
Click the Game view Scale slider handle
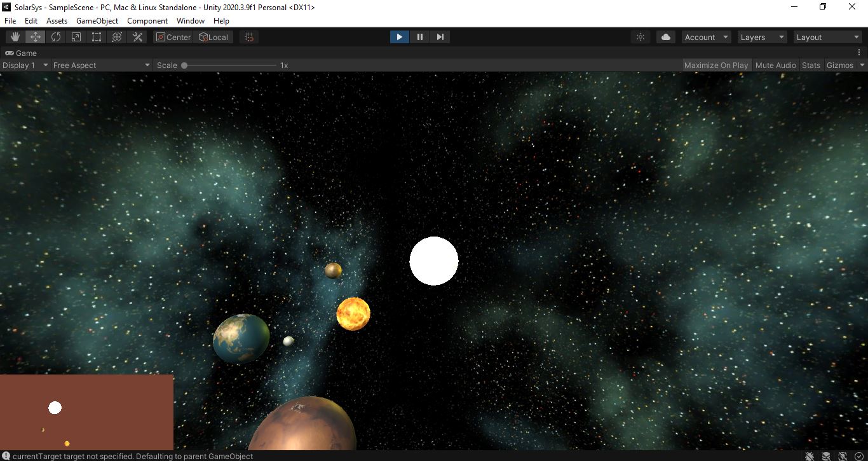pyautogui.click(x=184, y=65)
